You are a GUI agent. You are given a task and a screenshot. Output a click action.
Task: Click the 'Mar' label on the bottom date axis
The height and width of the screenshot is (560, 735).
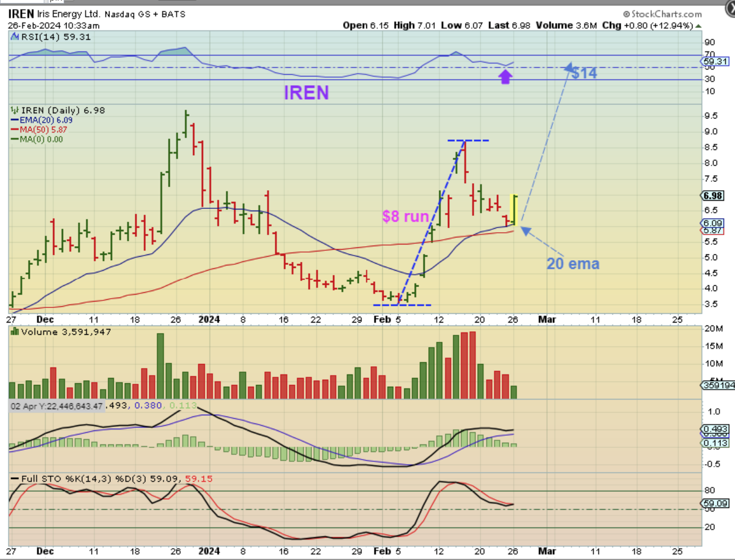coord(547,551)
